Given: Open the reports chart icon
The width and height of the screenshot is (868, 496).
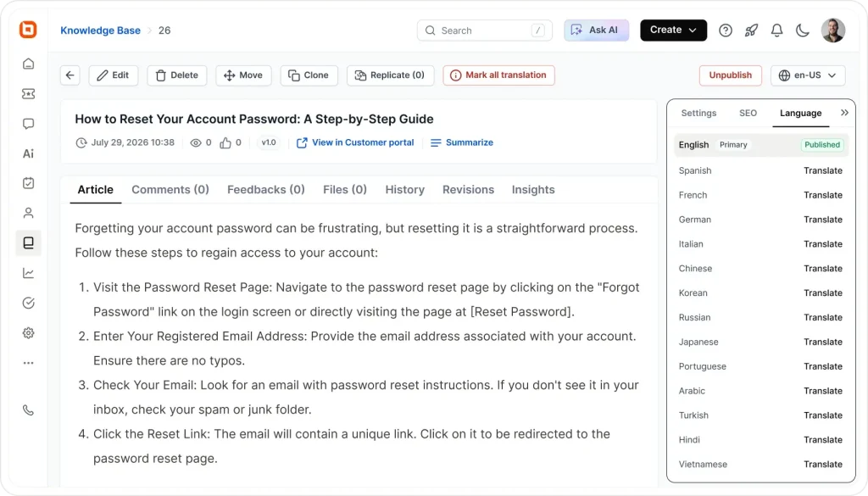Looking at the screenshot, I should click(28, 273).
